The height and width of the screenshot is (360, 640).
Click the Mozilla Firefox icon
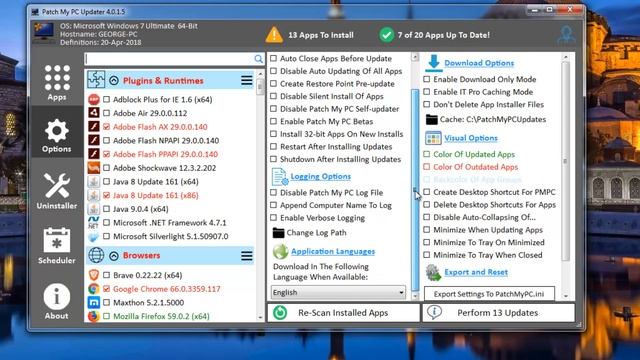point(94,316)
